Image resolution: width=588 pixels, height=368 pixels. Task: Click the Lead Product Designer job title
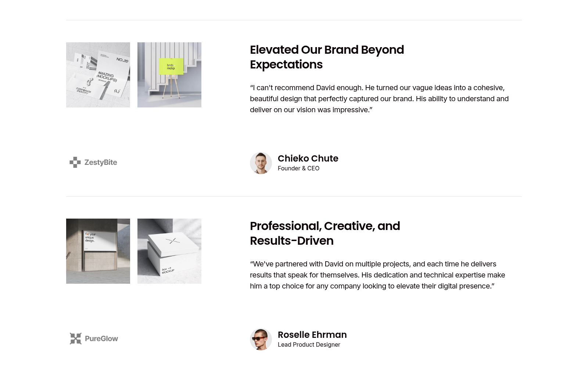(309, 344)
